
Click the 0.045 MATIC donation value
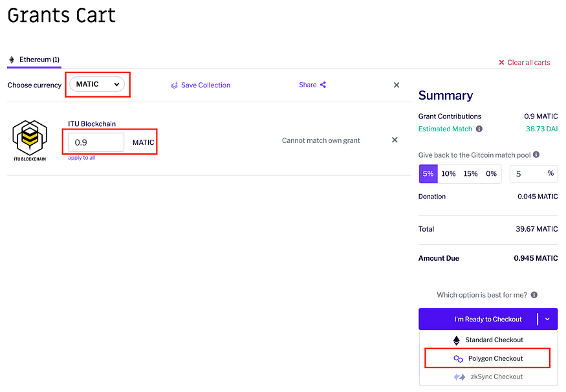pos(538,197)
